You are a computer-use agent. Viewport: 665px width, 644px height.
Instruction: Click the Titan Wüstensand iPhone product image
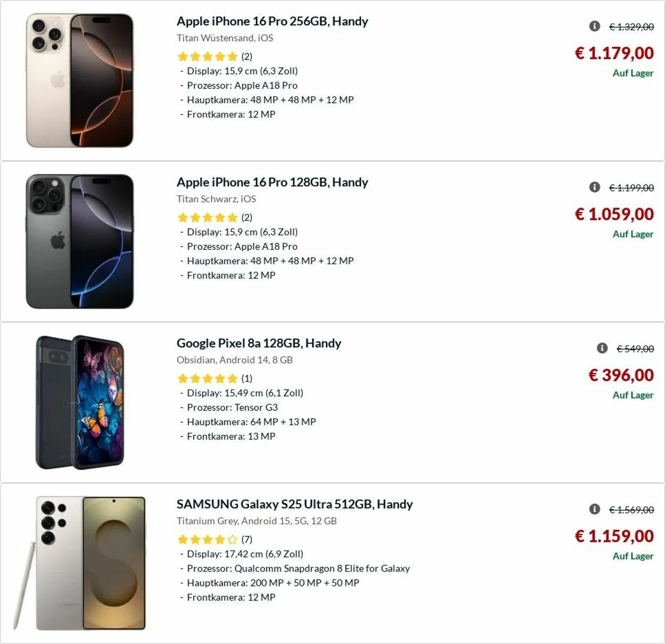(80, 80)
